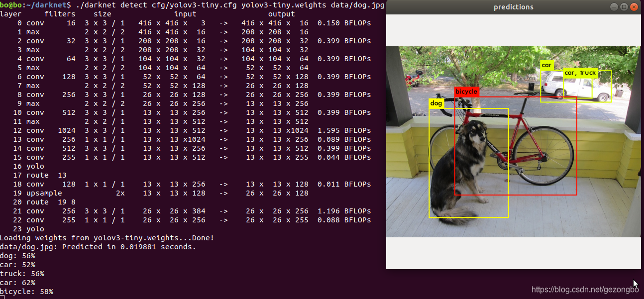
Task: Click the 'truck: 56%' output line
Action: coord(22,274)
